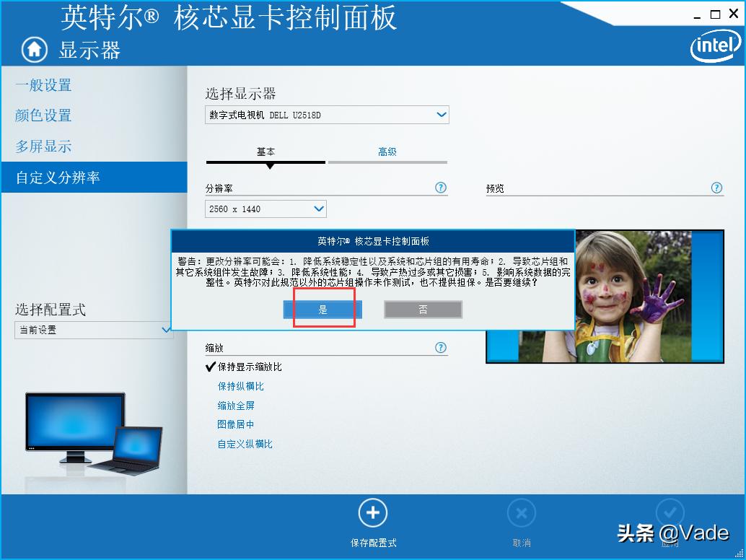Open the 2560 x 1440 resolution dropdown

click(x=319, y=209)
